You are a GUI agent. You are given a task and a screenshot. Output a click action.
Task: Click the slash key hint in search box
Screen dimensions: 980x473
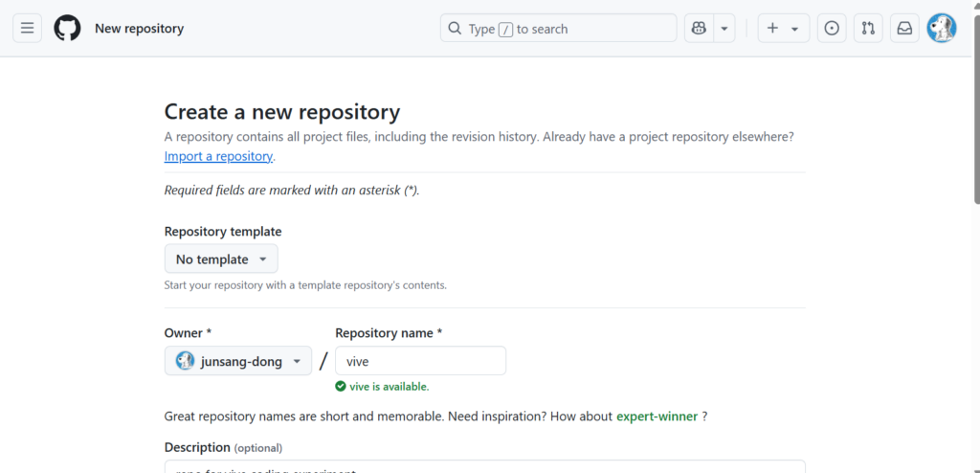coord(505,30)
